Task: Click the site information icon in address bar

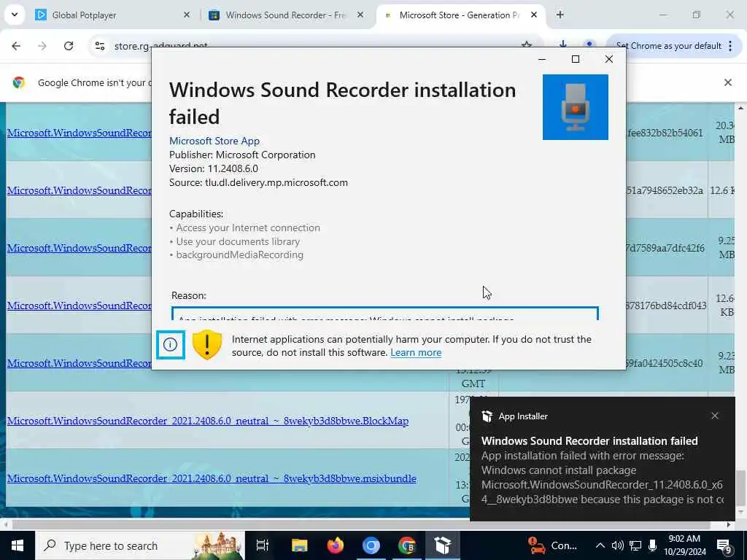Action: pyautogui.click(x=99, y=46)
